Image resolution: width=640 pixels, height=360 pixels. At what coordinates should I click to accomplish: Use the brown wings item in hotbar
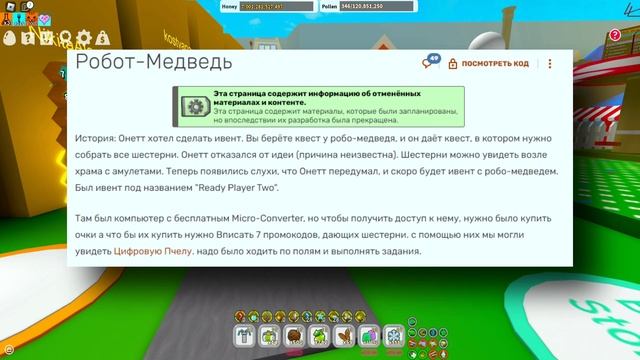pyautogui.click(x=344, y=336)
